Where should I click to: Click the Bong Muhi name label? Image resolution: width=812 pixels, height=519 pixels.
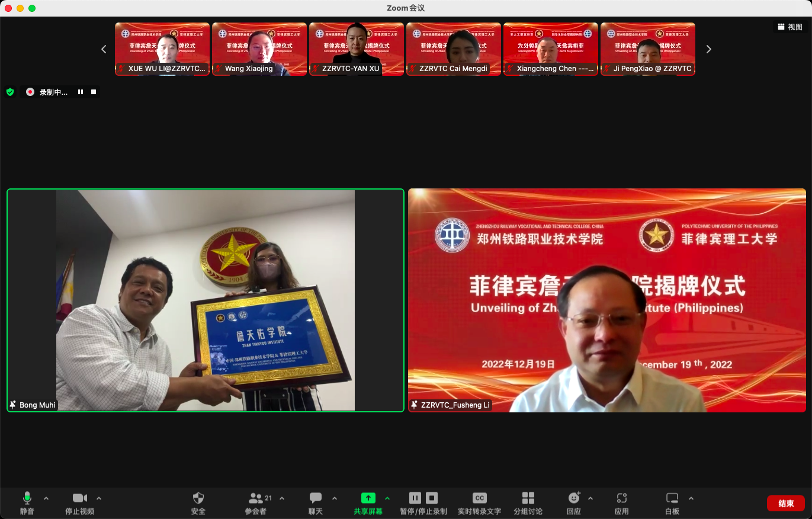click(x=37, y=405)
